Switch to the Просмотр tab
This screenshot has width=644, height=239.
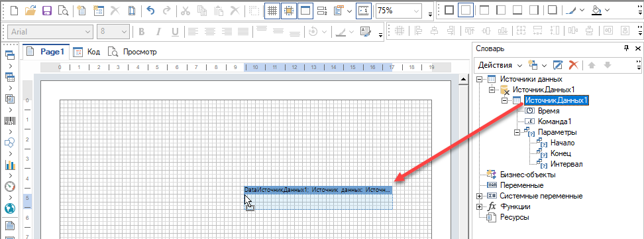point(133,52)
